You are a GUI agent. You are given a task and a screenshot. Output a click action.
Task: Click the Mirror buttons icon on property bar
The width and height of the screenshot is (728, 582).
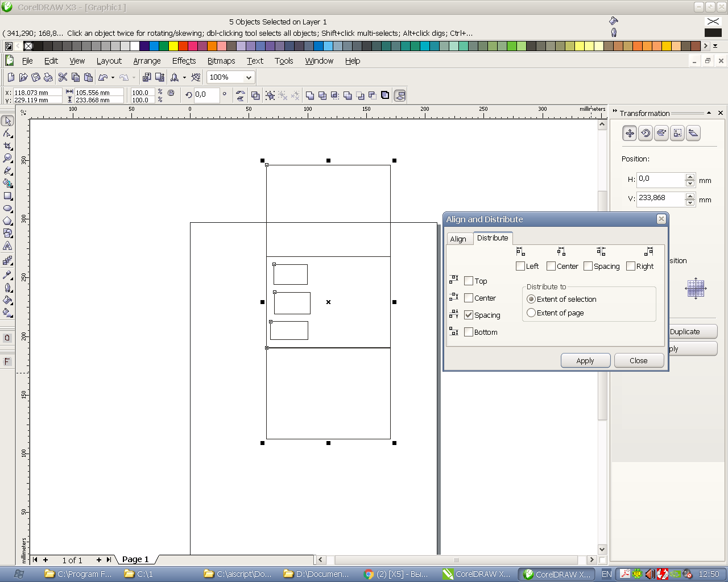[241, 95]
